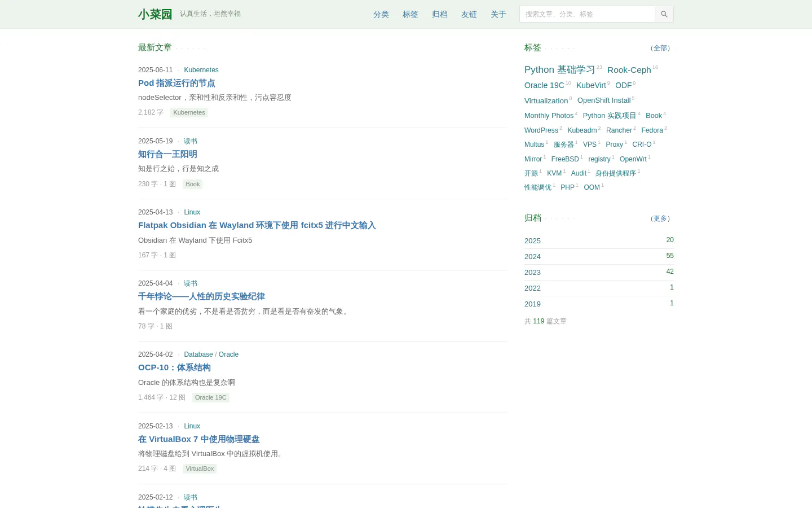812x508 pixels.
Task: Click the Kubernetes tag badge under the Pod article
Action: tap(189, 112)
